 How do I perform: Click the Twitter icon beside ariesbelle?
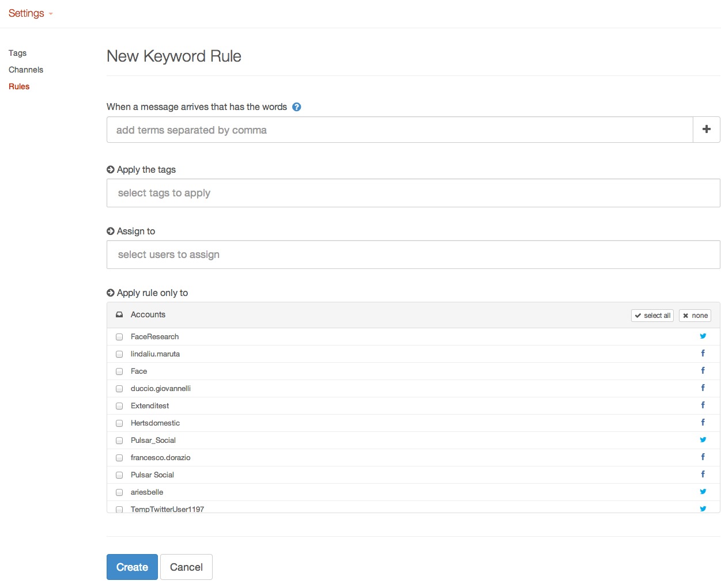(703, 492)
